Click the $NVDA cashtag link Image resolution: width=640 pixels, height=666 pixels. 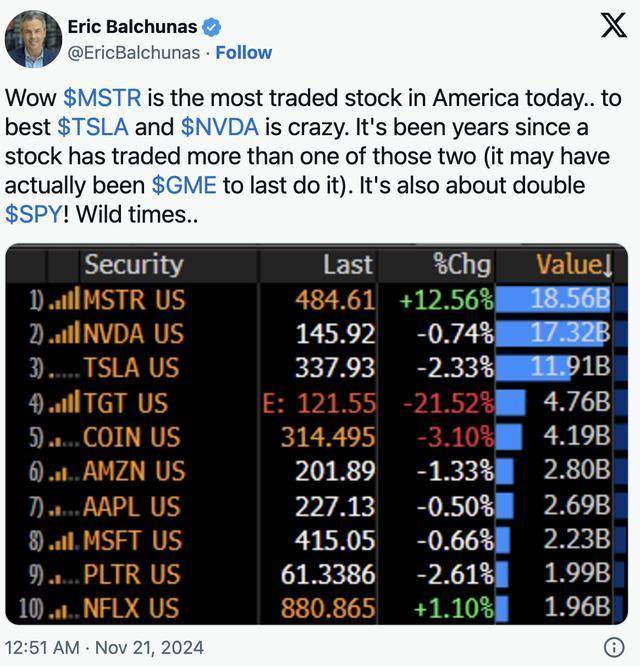pos(217,129)
